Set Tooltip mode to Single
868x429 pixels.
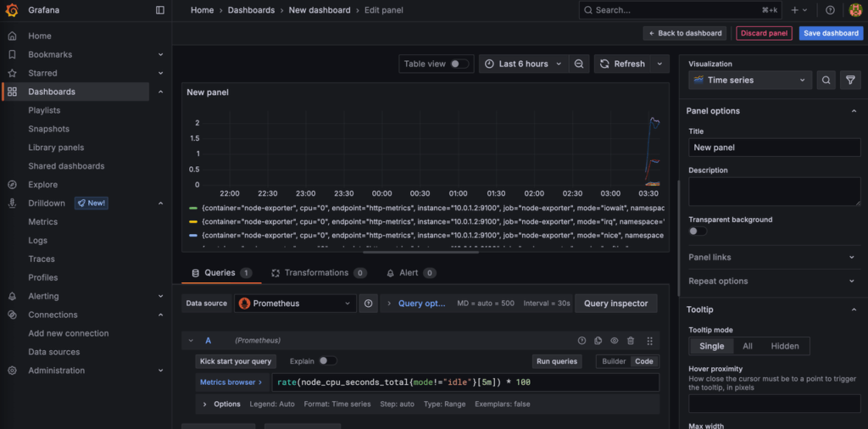(x=711, y=346)
